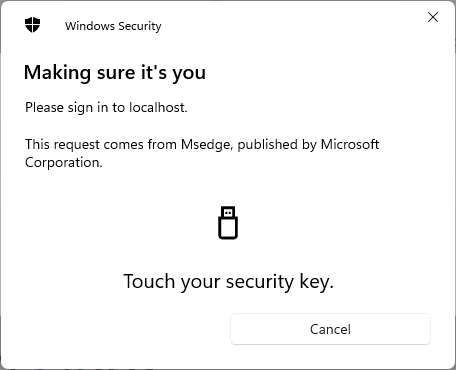Click the "Windows Security" title text
This screenshot has width=456, height=370.
[113, 26]
